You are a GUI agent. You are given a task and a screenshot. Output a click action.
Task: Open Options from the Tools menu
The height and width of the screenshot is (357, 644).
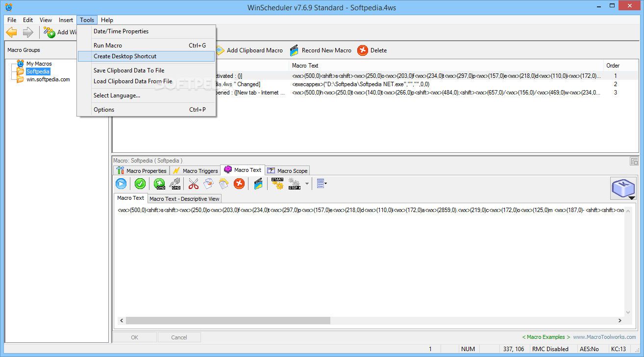146,110
